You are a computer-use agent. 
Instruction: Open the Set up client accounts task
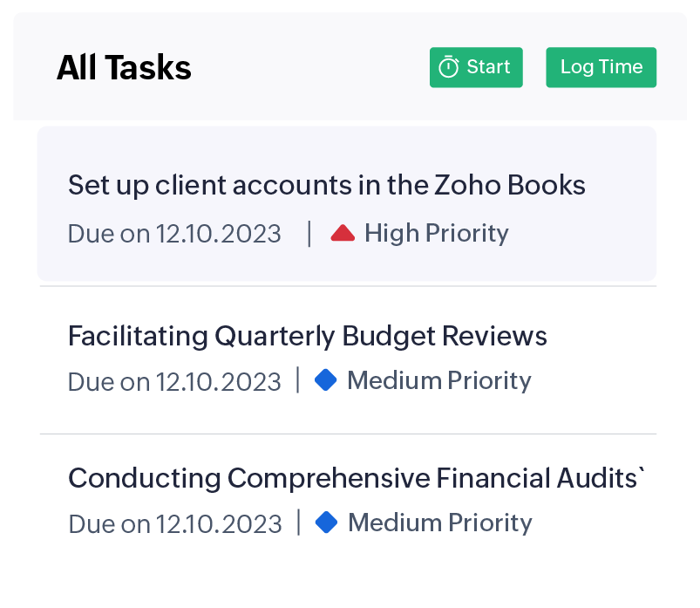(x=326, y=185)
